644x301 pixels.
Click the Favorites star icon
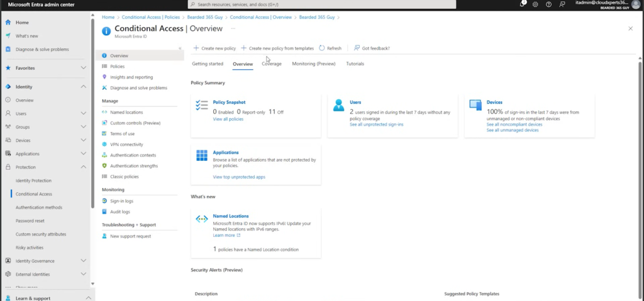[8, 68]
